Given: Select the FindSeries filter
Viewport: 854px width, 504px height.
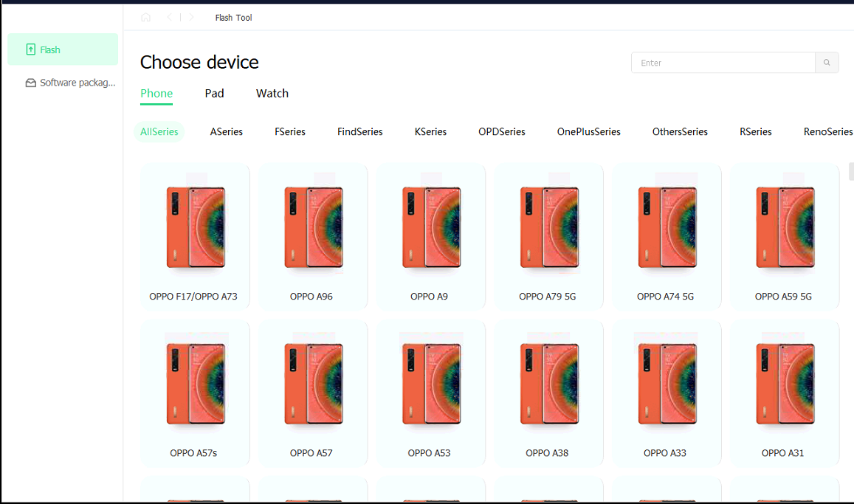Looking at the screenshot, I should click(360, 131).
